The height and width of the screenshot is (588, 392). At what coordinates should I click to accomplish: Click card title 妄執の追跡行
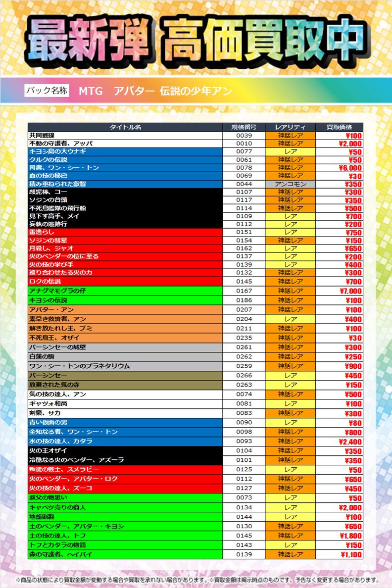point(49,224)
